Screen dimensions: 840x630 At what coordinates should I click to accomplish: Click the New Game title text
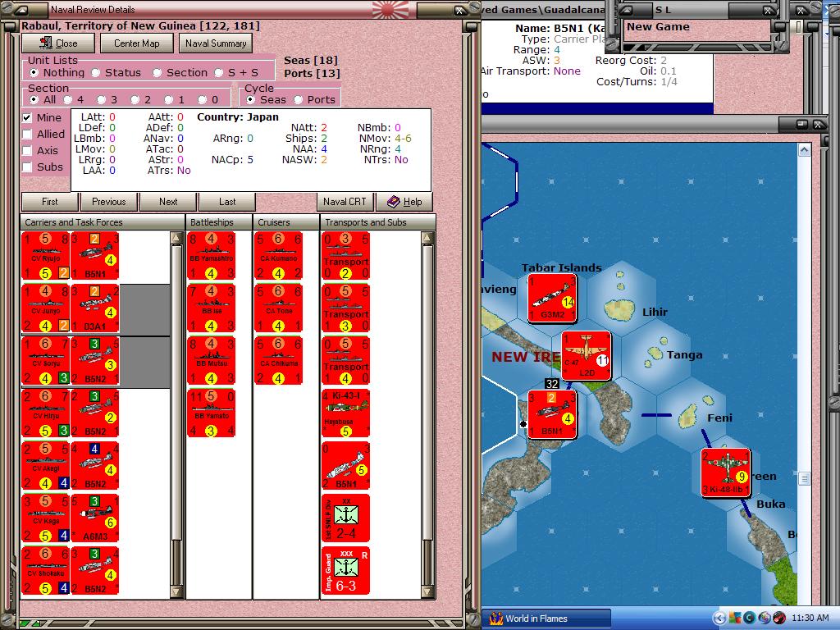[658, 27]
